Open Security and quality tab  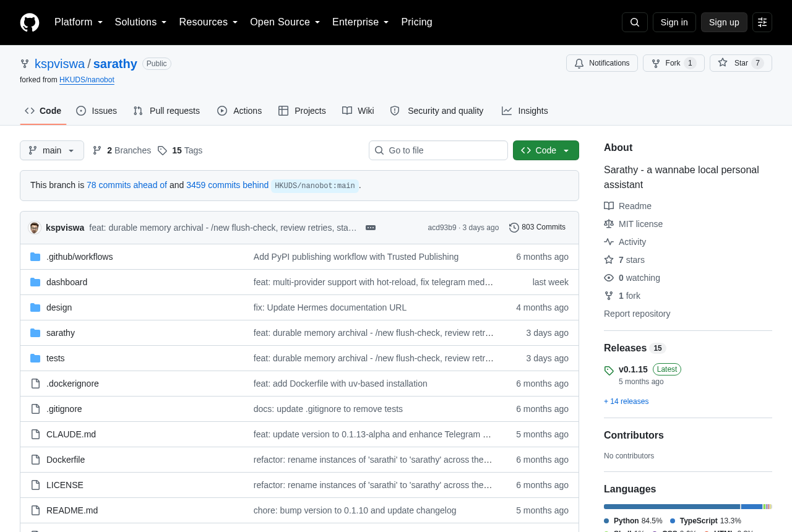coord(437,111)
